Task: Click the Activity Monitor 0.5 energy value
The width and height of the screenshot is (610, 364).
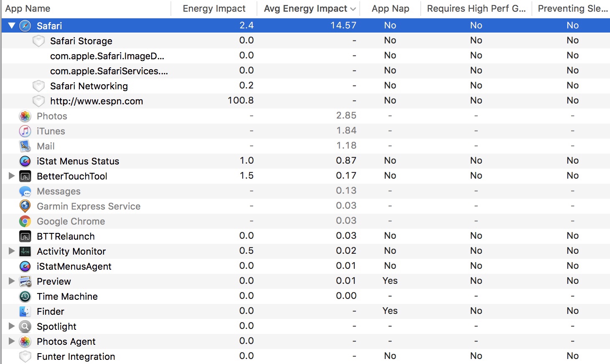Action: (247, 251)
